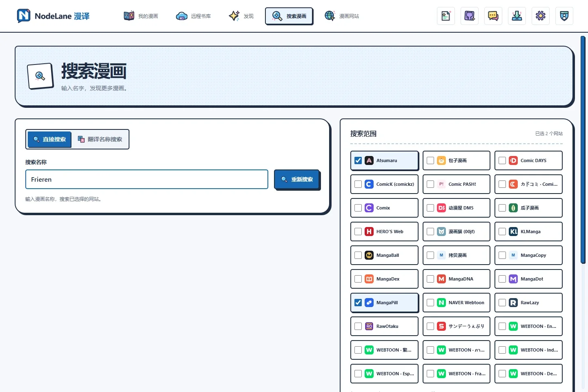Open the GitHub cat icon
Viewport: 588px width, 392px height.
tap(470, 16)
